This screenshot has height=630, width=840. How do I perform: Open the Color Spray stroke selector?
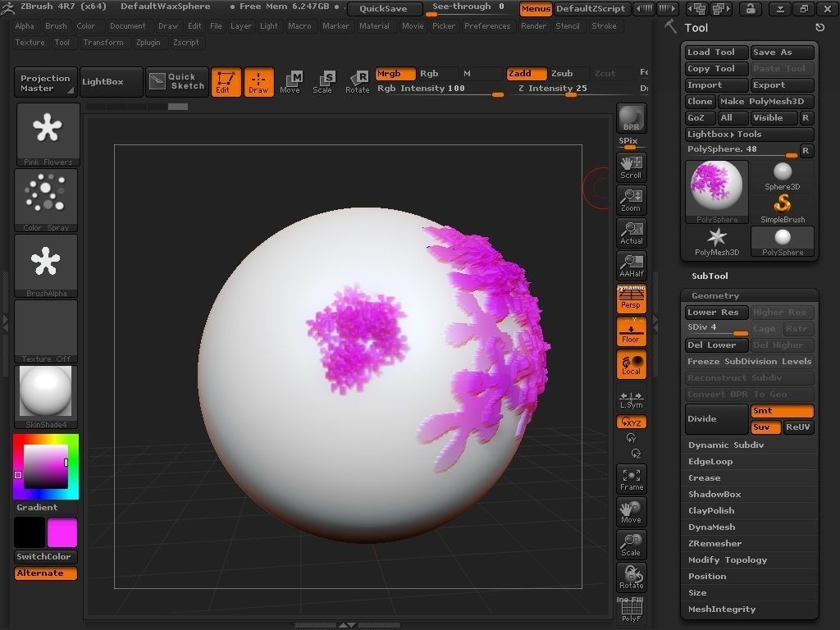(46, 200)
